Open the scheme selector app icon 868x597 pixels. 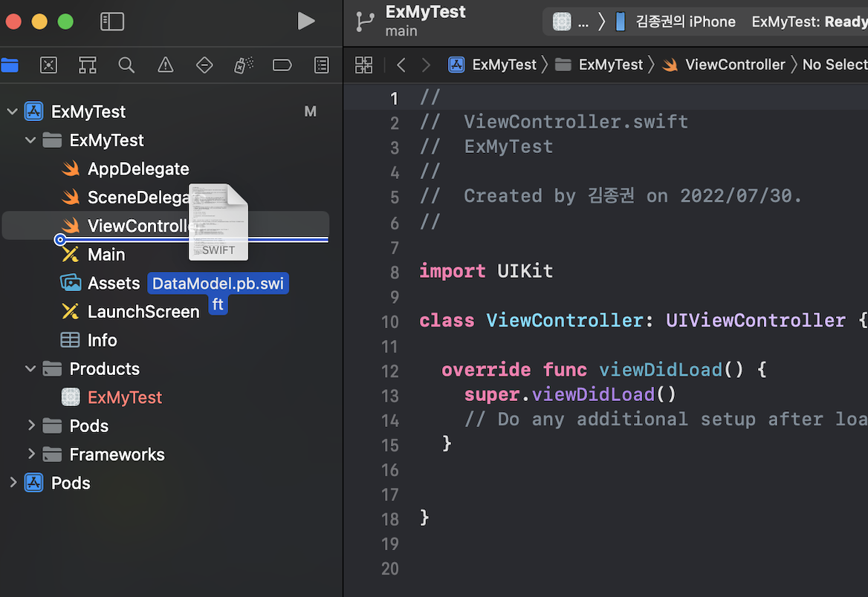562,22
